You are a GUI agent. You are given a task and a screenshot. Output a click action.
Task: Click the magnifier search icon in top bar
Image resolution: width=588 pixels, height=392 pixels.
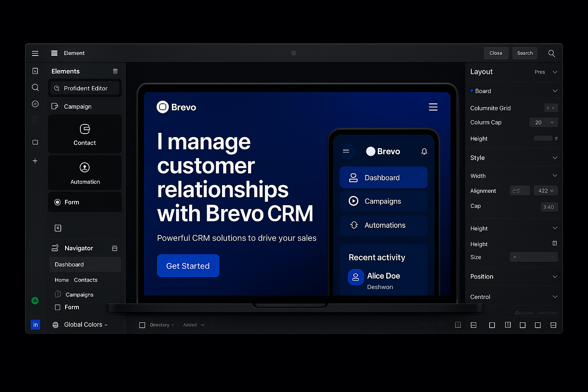(x=551, y=53)
